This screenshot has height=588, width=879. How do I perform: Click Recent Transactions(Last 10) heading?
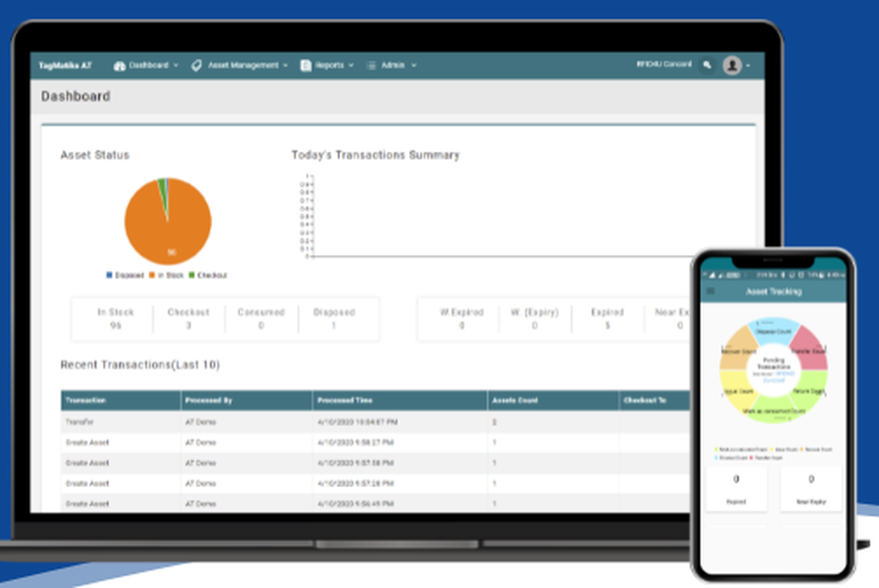[x=140, y=365]
